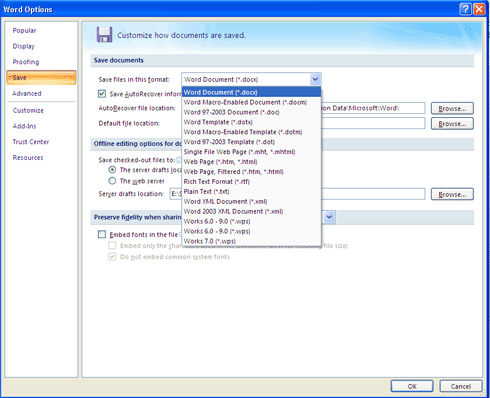Viewport: 490px width, 398px height.
Task: Cancel the Word Options dialog
Action: (461, 386)
